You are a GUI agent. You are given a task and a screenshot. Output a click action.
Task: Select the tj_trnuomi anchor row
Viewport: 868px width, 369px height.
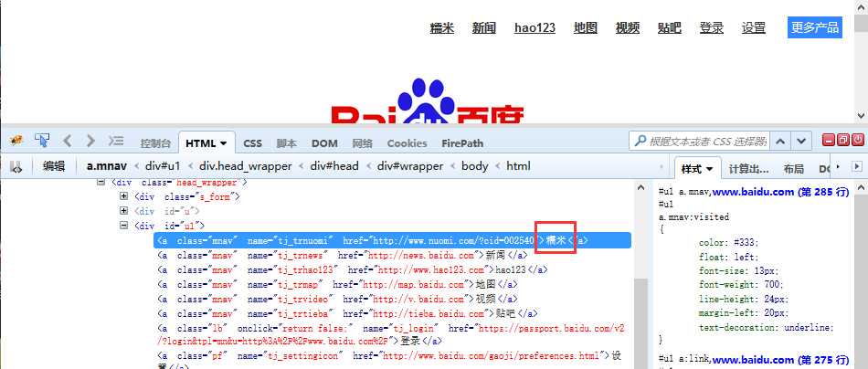(x=392, y=240)
